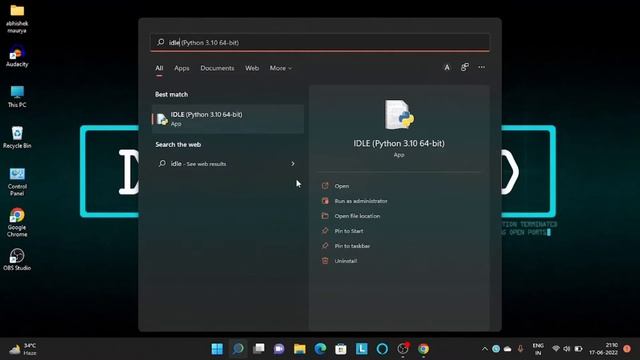This screenshot has width=640, height=360.
Task: Click the account letter A icon
Action: [447, 67]
